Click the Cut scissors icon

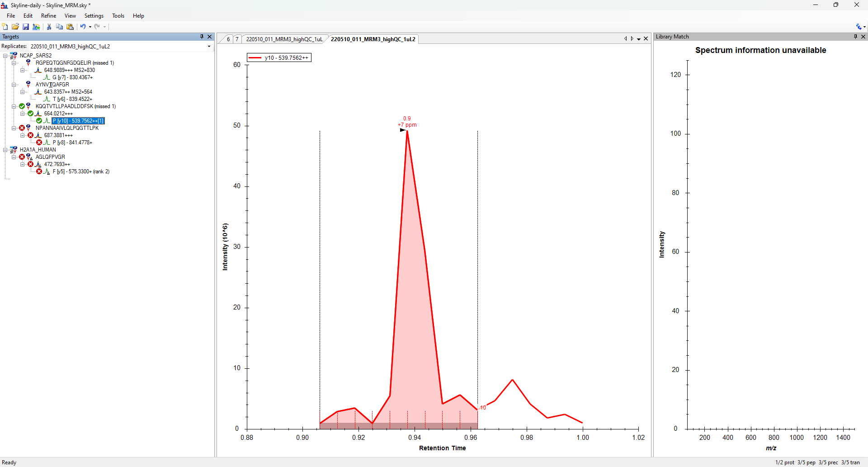(49, 27)
